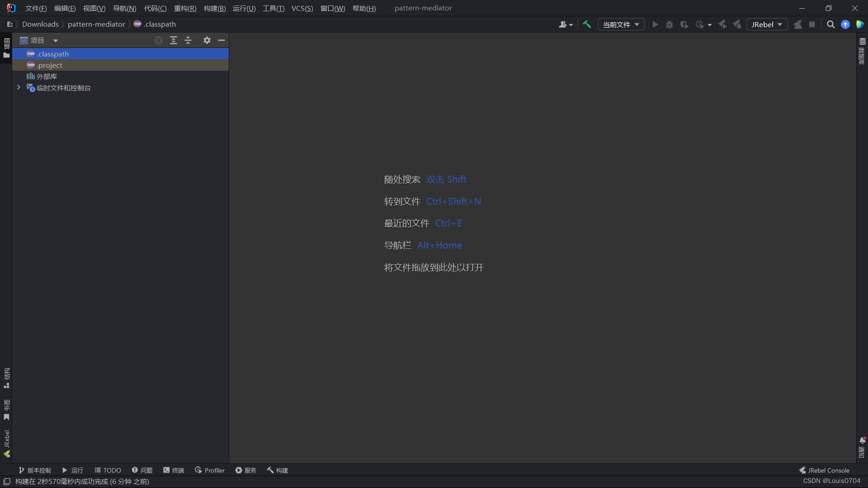Expand the 临时文件和控制台 tree node

(x=19, y=88)
